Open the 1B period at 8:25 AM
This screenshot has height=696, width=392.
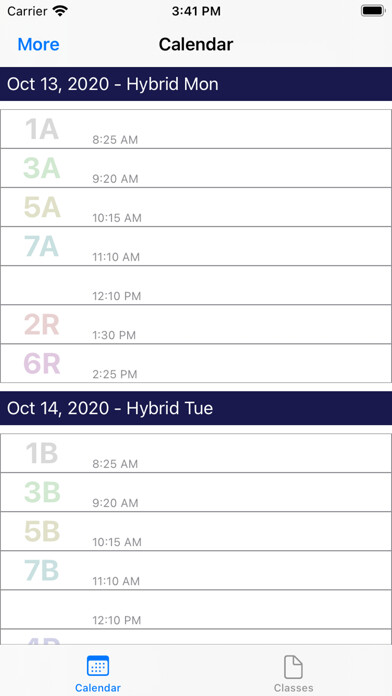click(196, 453)
